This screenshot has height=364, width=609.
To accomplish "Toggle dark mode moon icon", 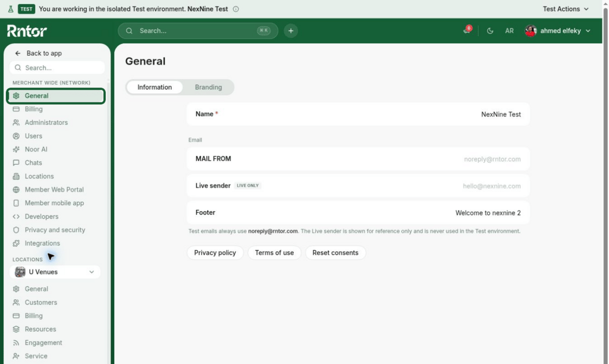I will 490,31.
